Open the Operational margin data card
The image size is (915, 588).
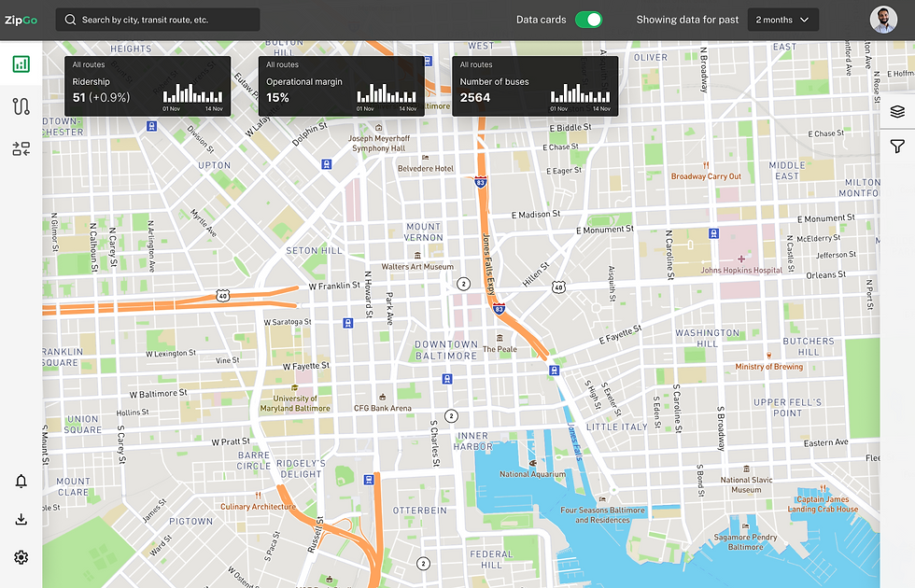[342, 86]
